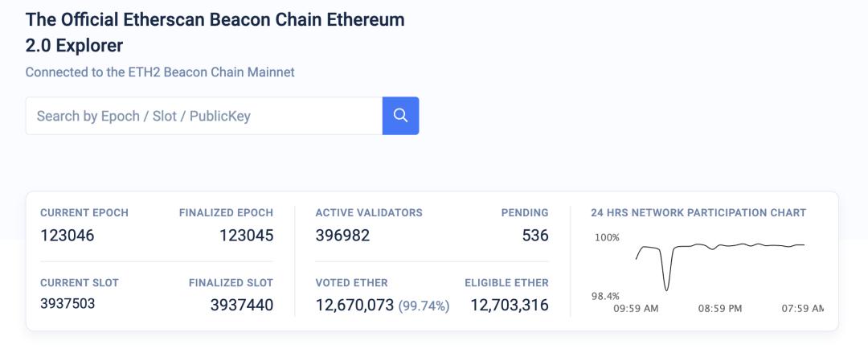The image size is (868, 353).
Task: Focus the Epoch / Slot / PublicKey search field
Action: coord(204,116)
